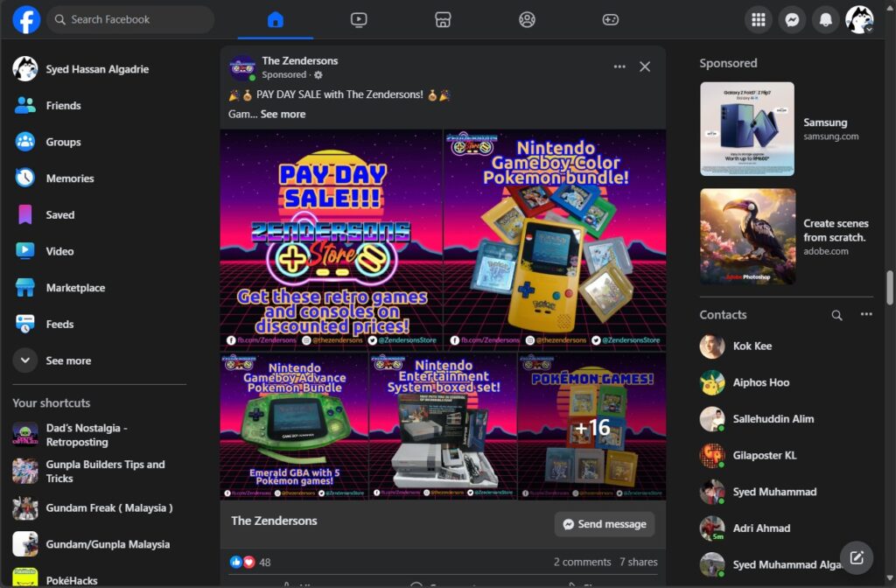Open the Pay Day Sale image

point(332,240)
